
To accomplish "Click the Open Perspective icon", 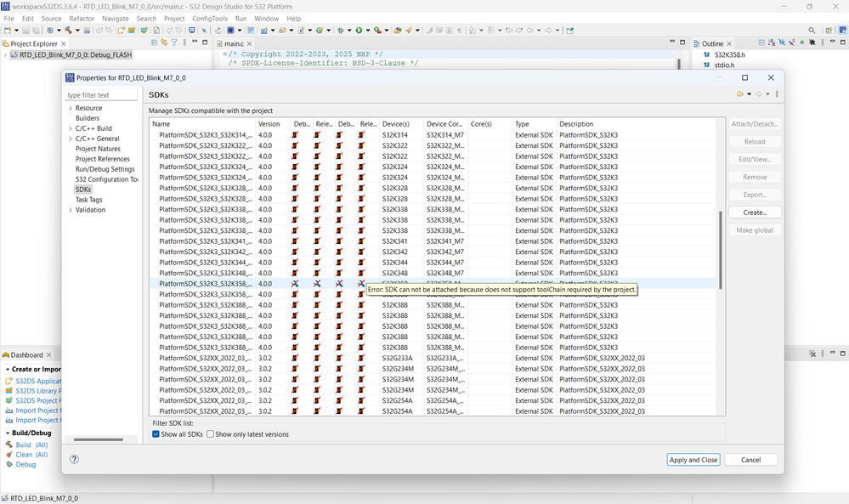I will (829, 31).
